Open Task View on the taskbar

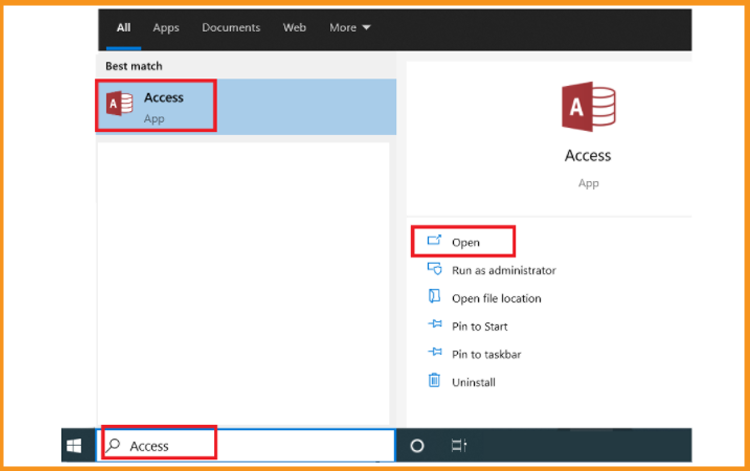(459, 446)
